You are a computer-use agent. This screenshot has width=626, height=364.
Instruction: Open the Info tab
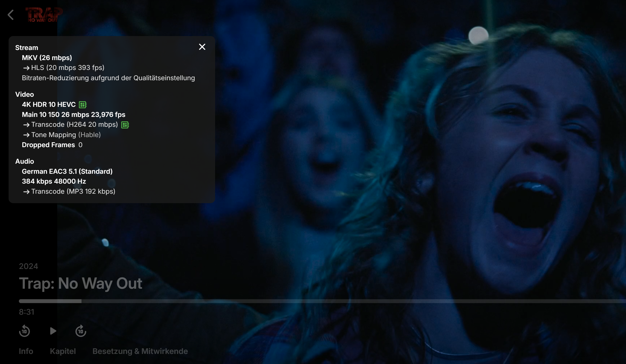click(26, 351)
